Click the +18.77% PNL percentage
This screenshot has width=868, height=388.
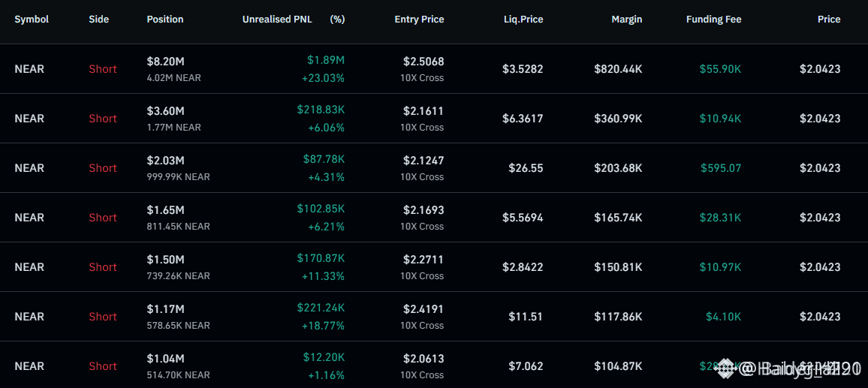(x=323, y=326)
